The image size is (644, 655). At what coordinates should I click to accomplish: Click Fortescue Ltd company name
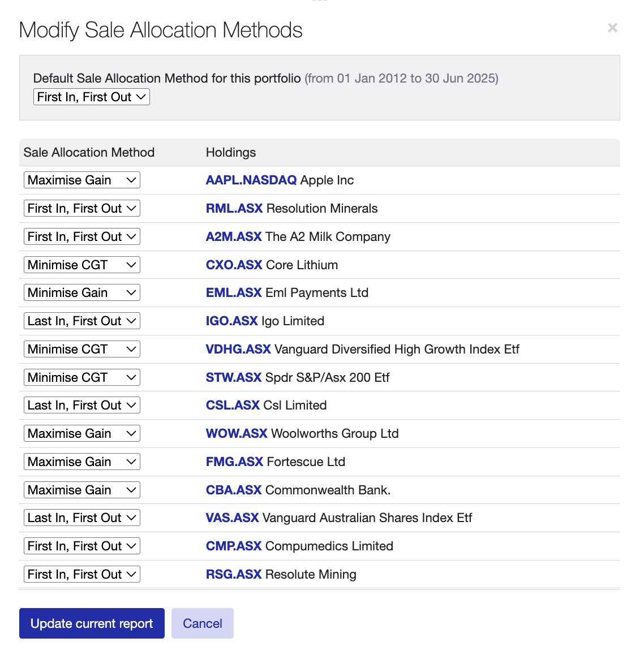[x=306, y=462]
